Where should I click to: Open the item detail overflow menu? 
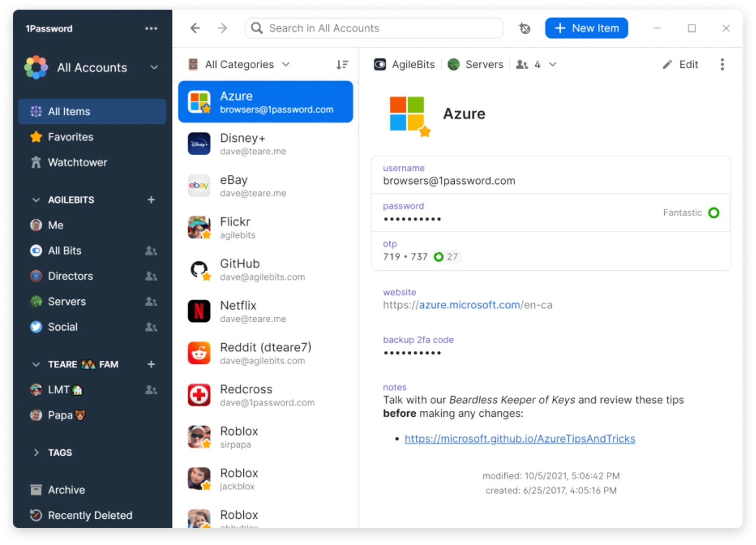(x=723, y=64)
